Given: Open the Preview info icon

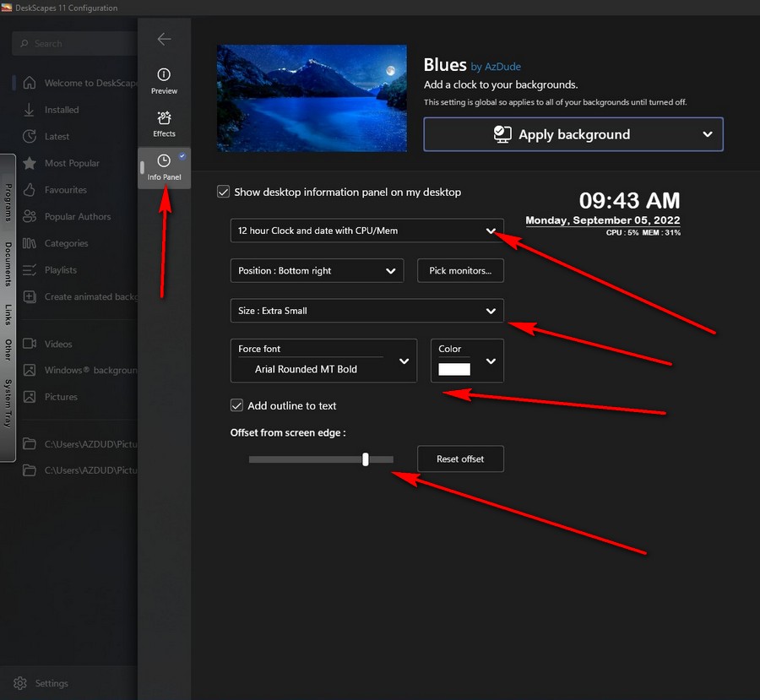Looking at the screenshot, I should click(164, 74).
